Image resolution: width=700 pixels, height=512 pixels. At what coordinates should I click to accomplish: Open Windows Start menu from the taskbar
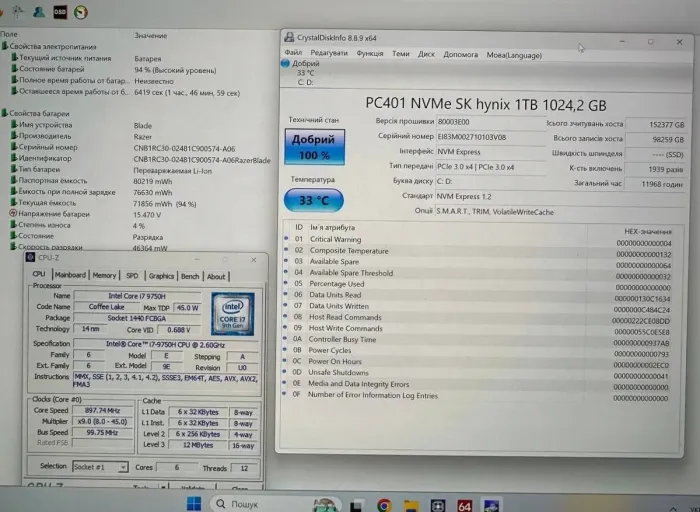[193, 503]
